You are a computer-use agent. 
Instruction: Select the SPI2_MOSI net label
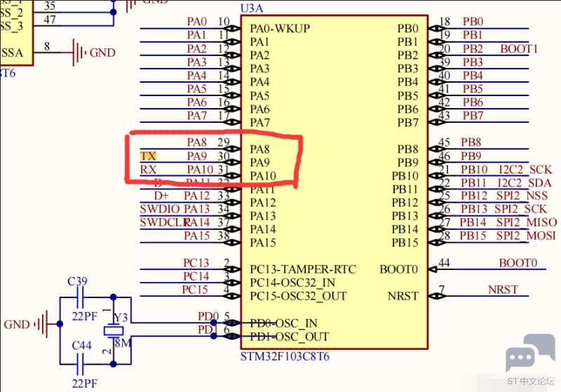(x=526, y=236)
